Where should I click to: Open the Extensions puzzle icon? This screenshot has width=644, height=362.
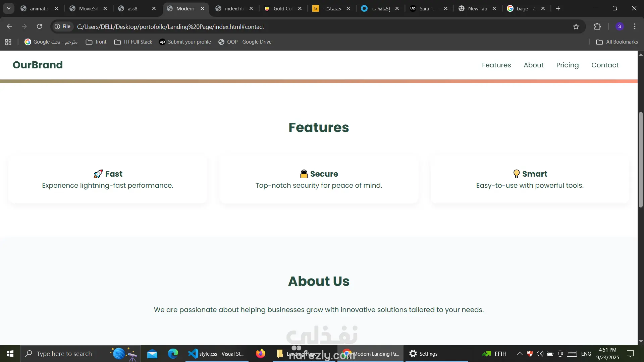tap(597, 26)
